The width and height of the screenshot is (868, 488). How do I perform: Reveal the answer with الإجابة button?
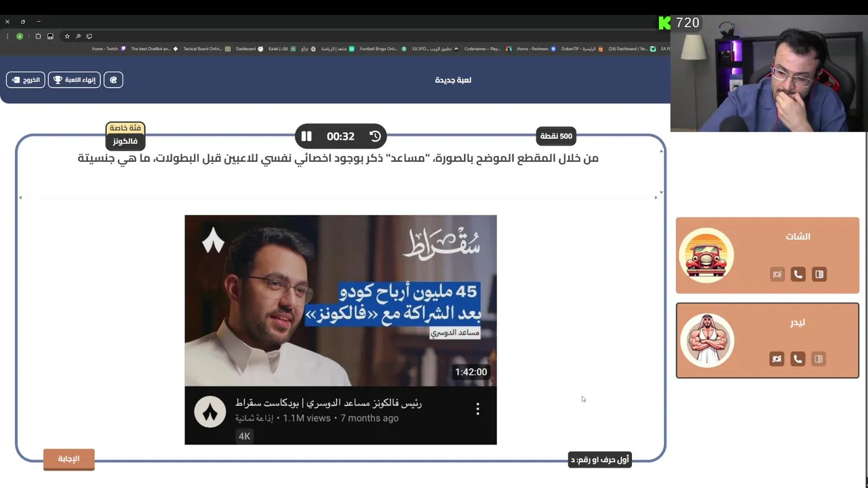pos(68,459)
